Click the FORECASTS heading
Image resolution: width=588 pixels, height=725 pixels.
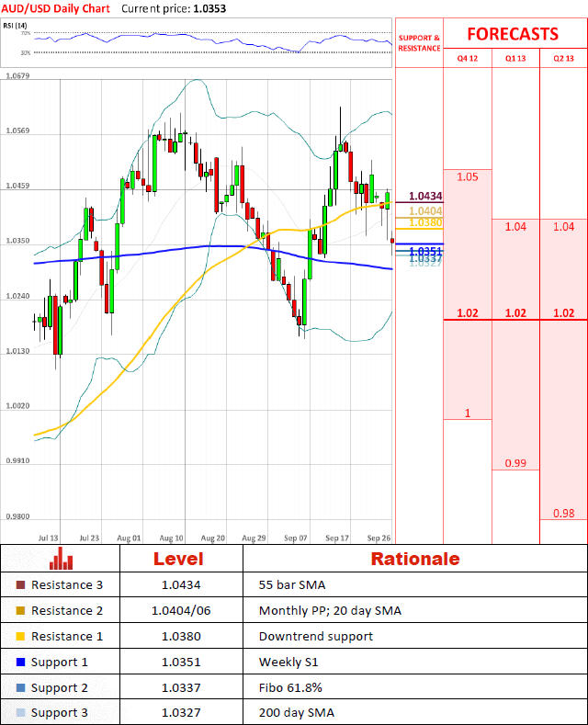(513, 34)
